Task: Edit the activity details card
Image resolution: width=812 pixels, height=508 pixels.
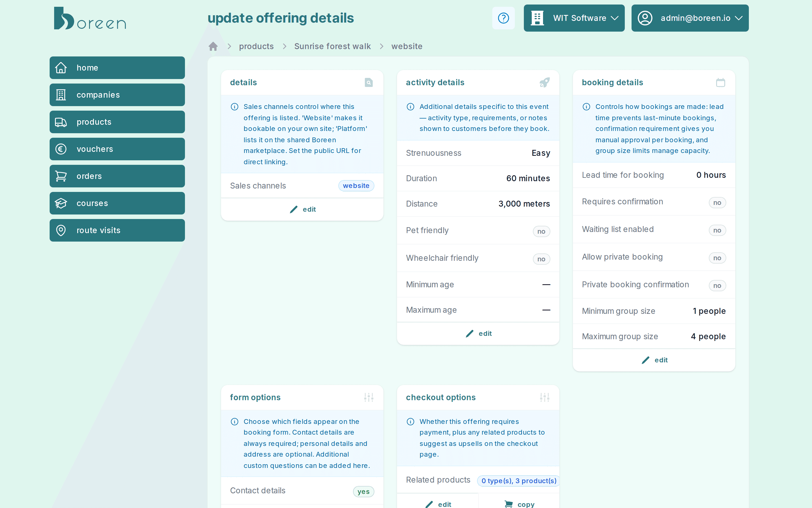Action: [478, 334]
